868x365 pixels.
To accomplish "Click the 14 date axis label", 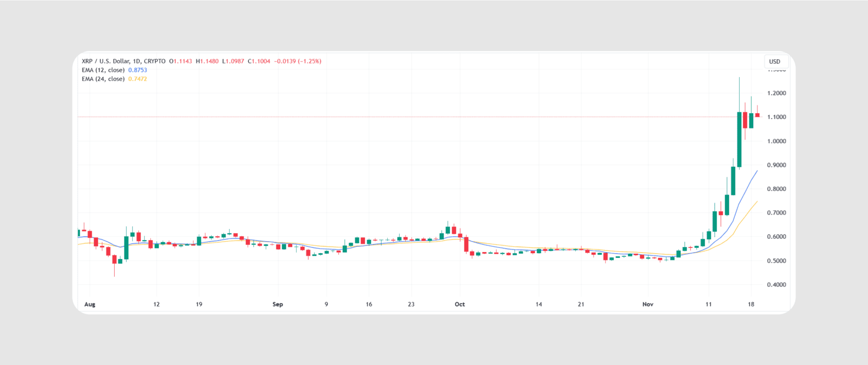I will click(x=539, y=304).
